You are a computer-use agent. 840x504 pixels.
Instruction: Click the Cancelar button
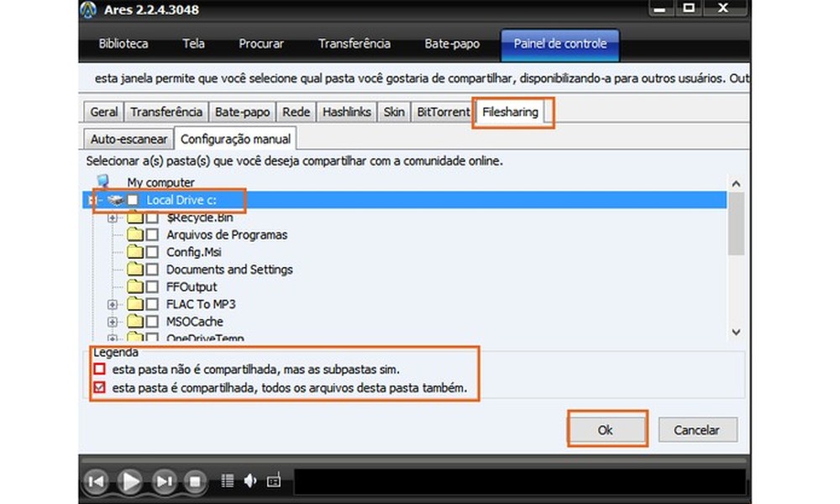[x=698, y=429]
